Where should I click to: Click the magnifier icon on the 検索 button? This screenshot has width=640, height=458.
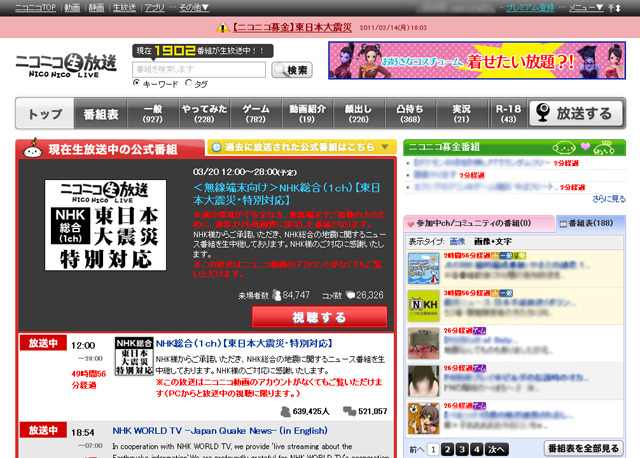pyautogui.click(x=280, y=70)
